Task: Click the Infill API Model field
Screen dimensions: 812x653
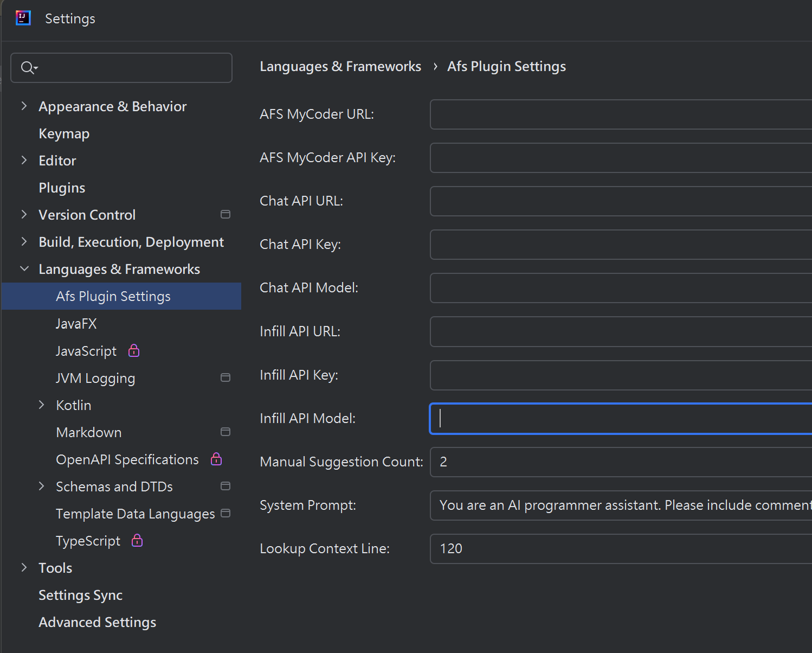Action: pyautogui.click(x=621, y=419)
